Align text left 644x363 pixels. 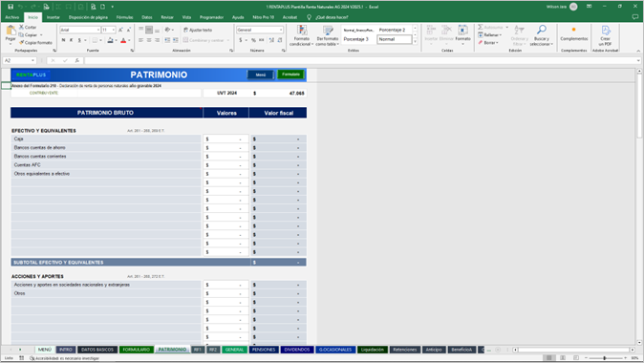(140, 40)
